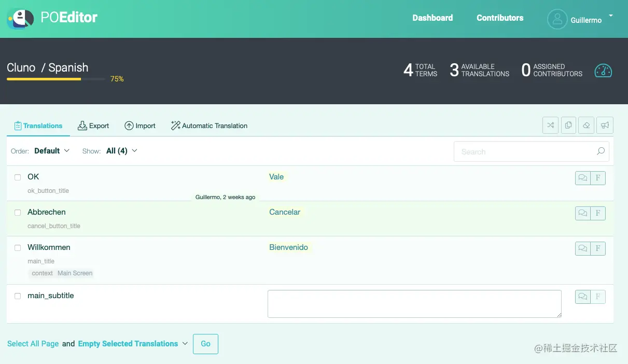Image resolution: width=628 pixels, height=364 pixels.
Task: Select the Abbrechen term checkbox
Action: (18, 213)
